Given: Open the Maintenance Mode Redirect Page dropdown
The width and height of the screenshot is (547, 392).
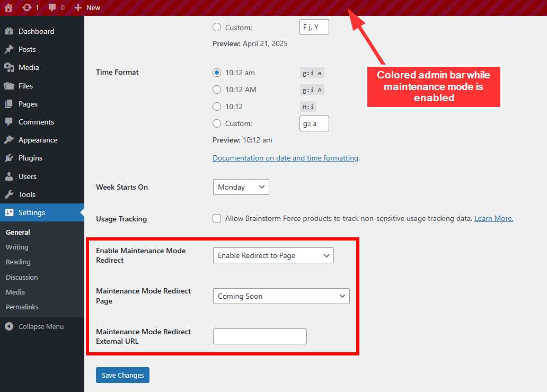Looking at the screenshot, I should pos(281,296).
